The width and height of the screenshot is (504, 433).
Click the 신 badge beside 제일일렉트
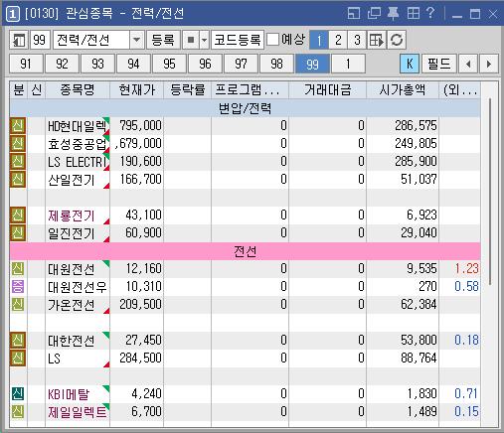pyautogui.click(x=18, y=412)
